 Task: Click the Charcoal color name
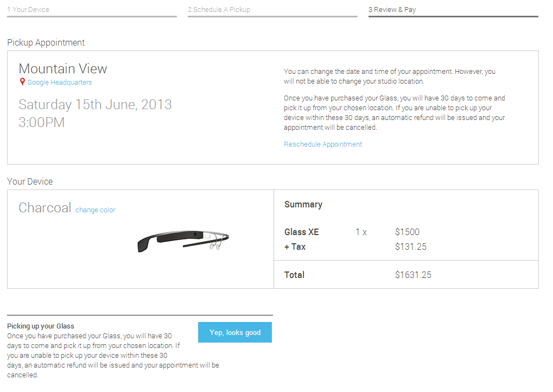tap(45, 208)
